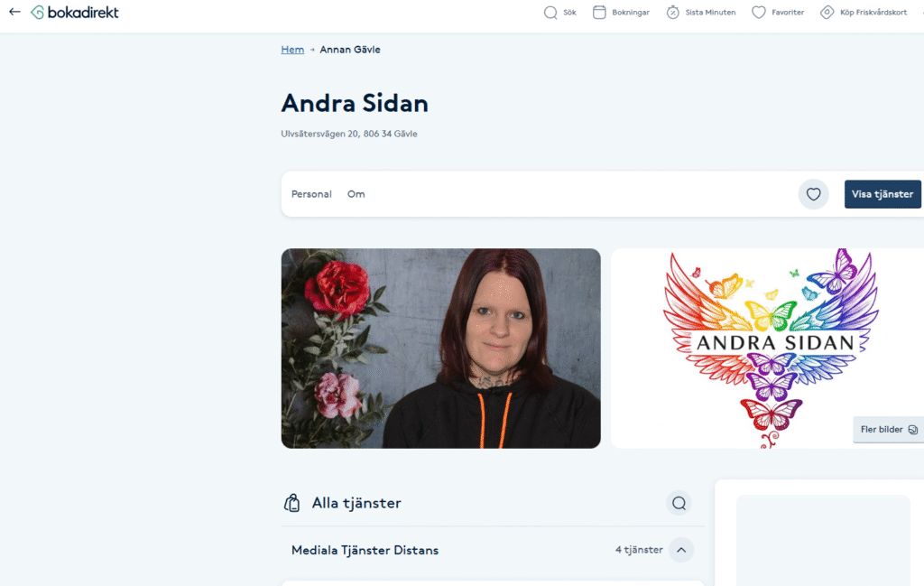The image size is (924, 586).
Task: Go back using the left arrow
Action: point(14,12)
